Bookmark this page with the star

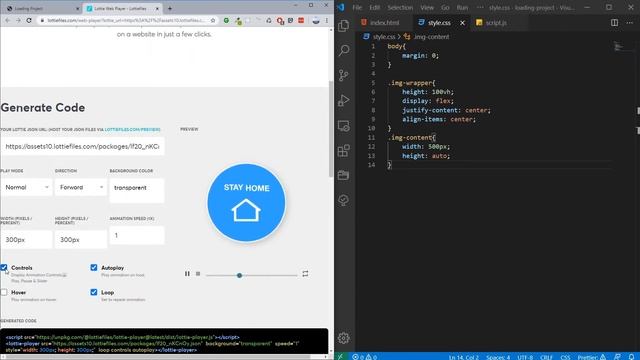[213, 20]
